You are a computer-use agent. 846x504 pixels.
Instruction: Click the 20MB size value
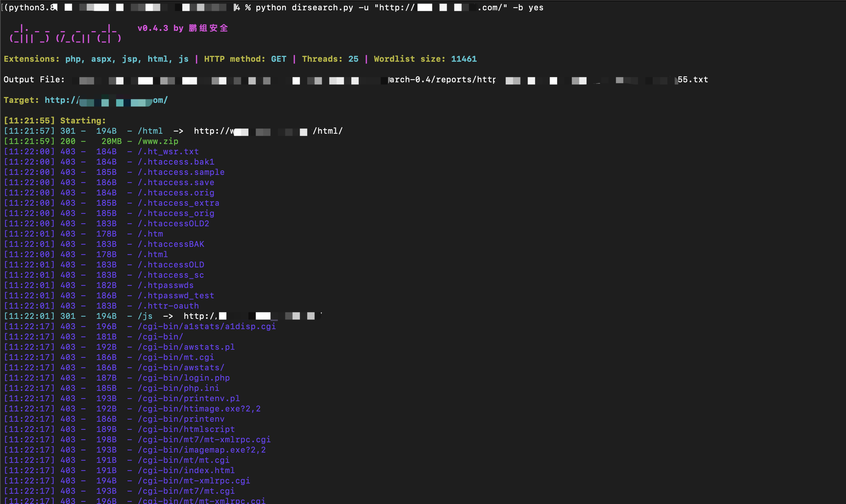click(111, 141)
